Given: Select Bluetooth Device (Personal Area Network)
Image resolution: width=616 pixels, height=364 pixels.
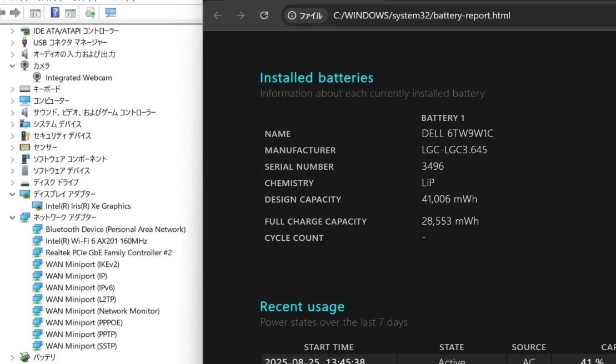Looking at the screenshot, I should click(x=115, y=229).
